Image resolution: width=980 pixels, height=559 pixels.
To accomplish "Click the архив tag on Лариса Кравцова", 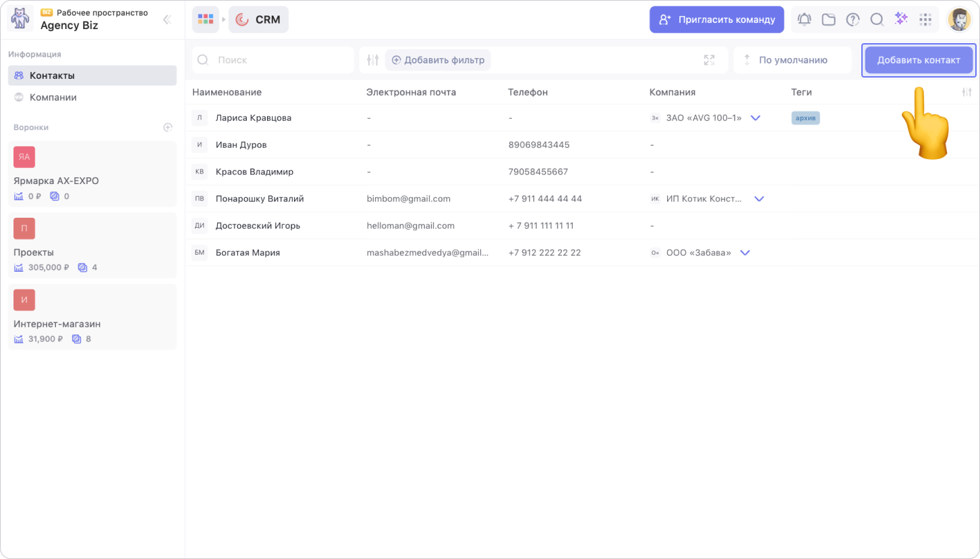I will 805,118.
